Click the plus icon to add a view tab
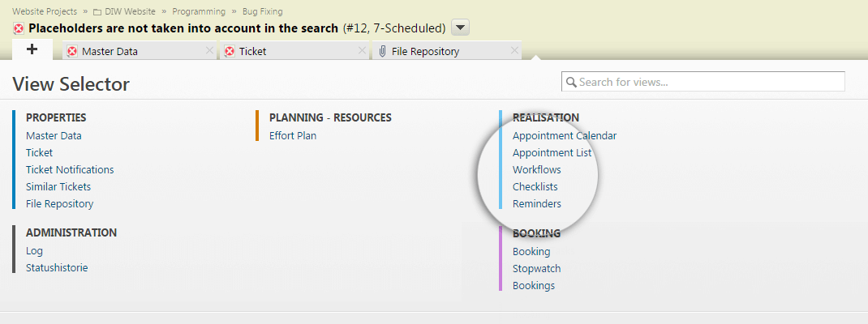Image resolution: width=868 pixels, height=324 pixels. tap(32, 49)
